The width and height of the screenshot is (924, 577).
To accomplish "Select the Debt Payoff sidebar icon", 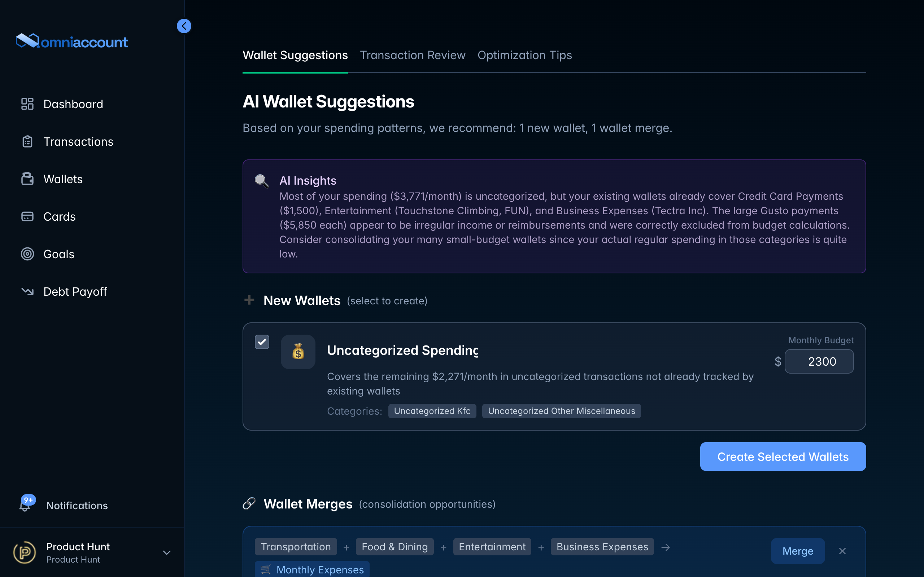I will tap(27, 291).
